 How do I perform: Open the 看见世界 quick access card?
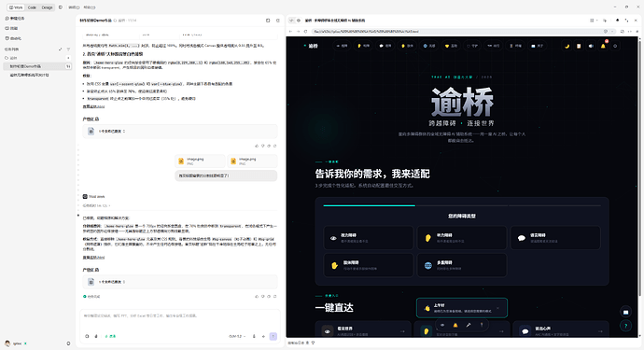click(363, 329)
